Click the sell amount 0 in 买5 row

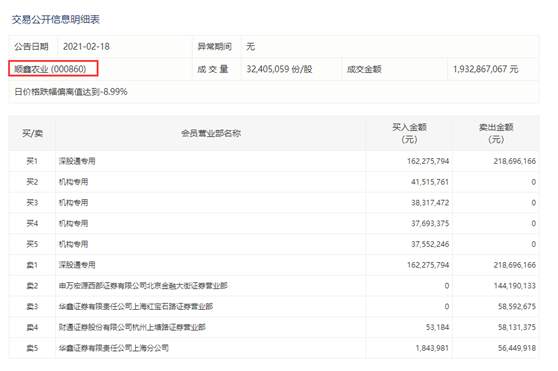click(533, 244)
